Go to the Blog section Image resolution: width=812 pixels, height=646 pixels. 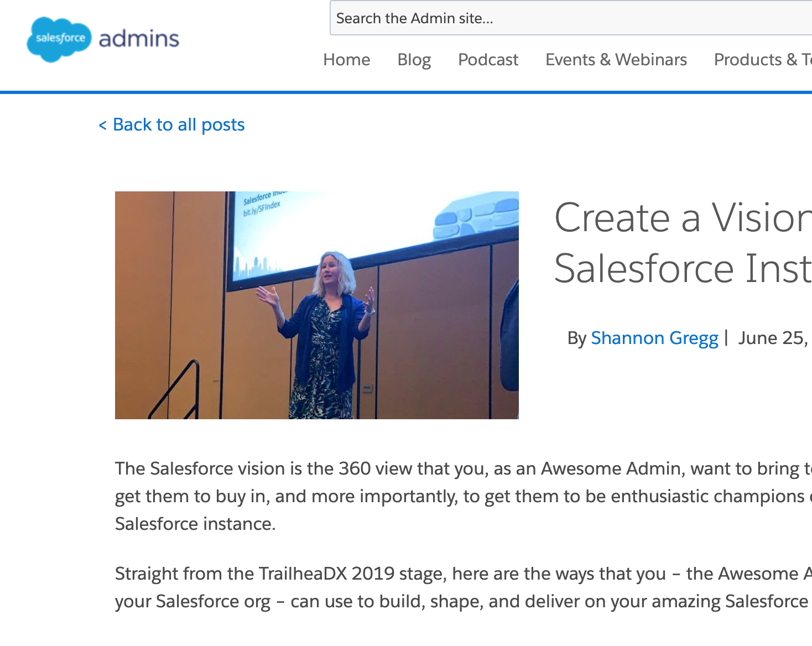point(414,60)
